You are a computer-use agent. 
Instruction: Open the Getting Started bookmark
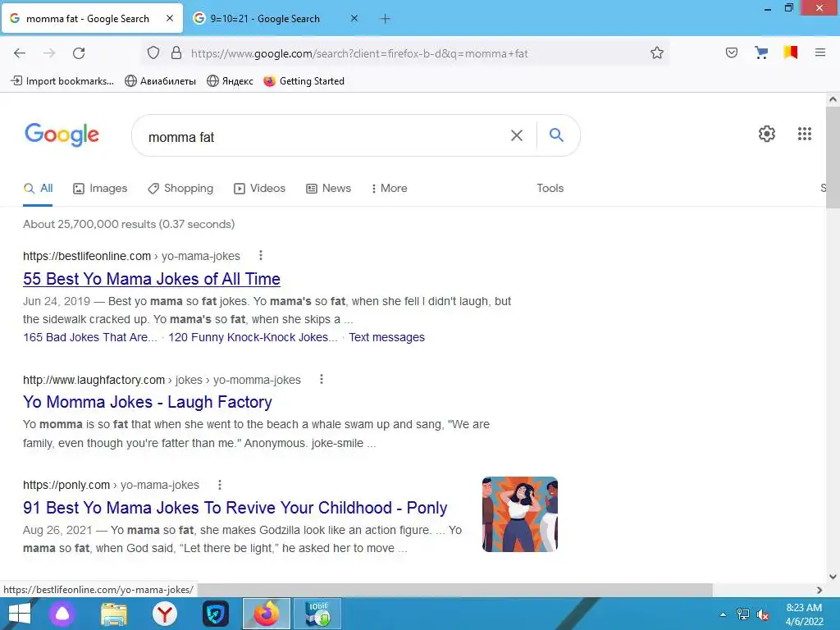click(304, 81)
